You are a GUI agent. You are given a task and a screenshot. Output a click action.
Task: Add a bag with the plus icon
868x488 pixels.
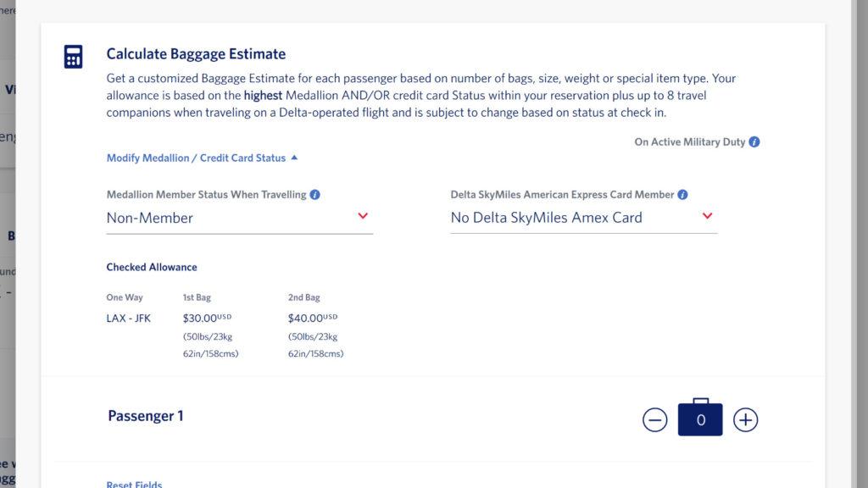pyautogui.click(x=746, y=420)
